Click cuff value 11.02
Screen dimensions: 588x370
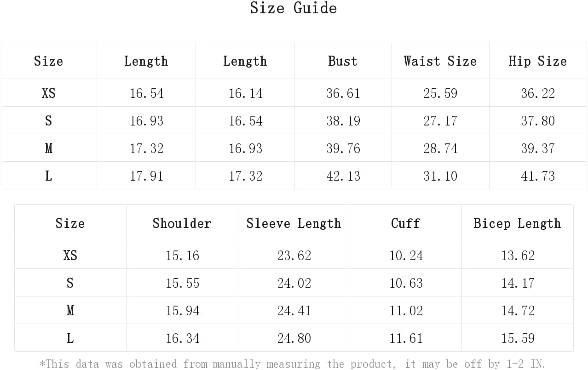(x=406, y=311)
